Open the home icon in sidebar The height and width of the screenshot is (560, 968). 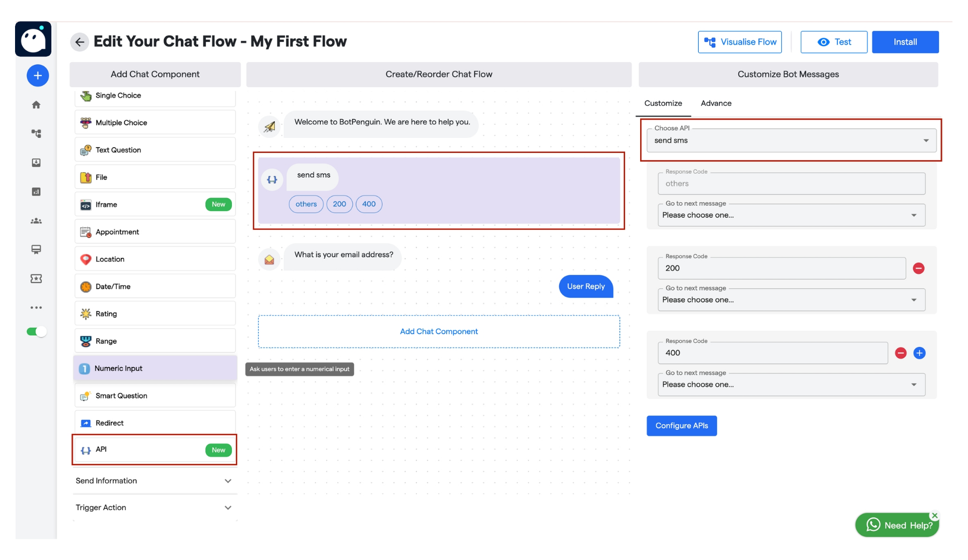pos(36,104)
